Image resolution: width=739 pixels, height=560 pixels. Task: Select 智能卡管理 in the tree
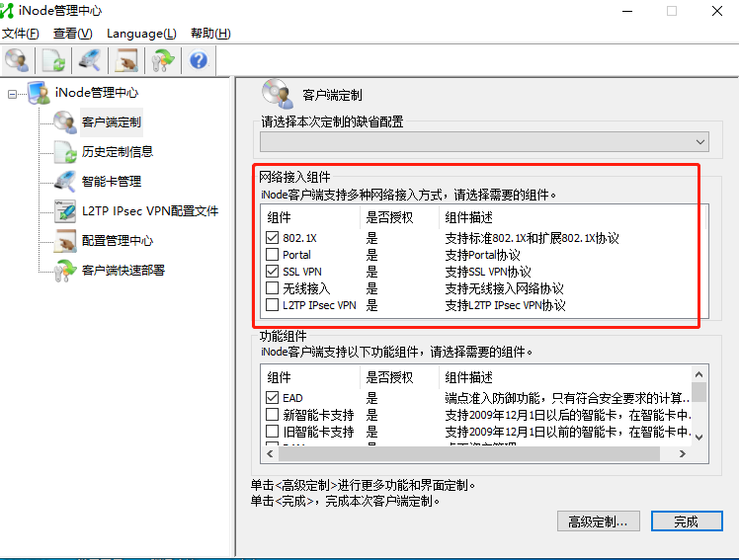pos(112,182)
